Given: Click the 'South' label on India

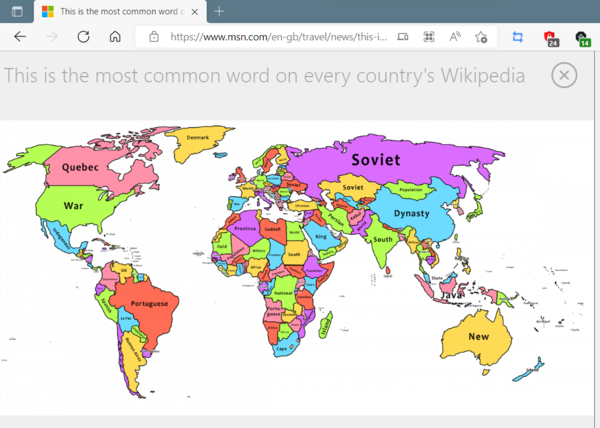Looking at the screenshot, I should (x=383, y=239).
